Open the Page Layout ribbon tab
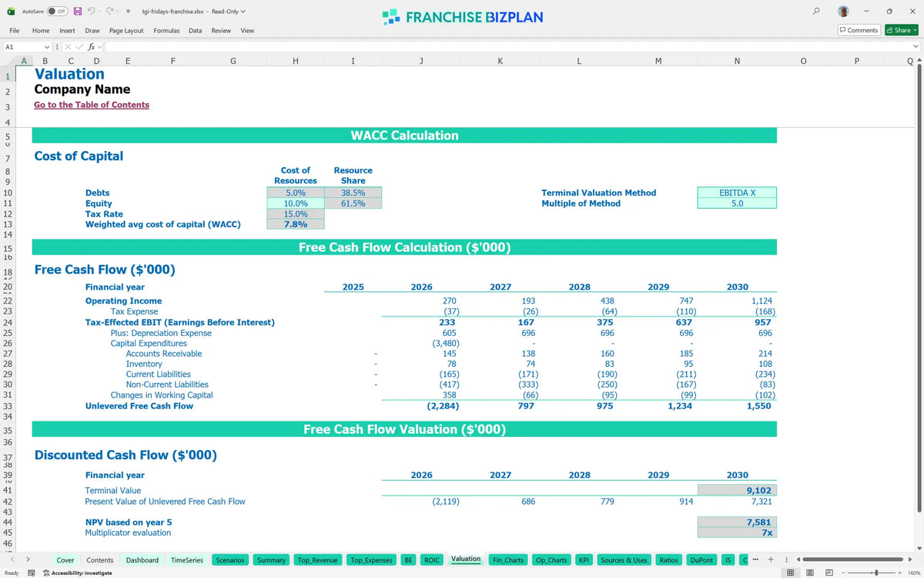924x578 pixels. (126, 30)
